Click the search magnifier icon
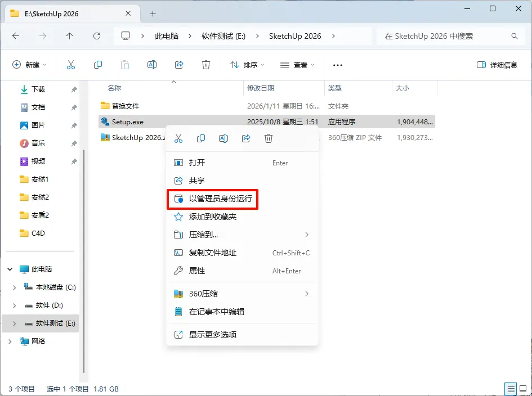The height and width of the screenshot is (396, 532). point(515,36)
